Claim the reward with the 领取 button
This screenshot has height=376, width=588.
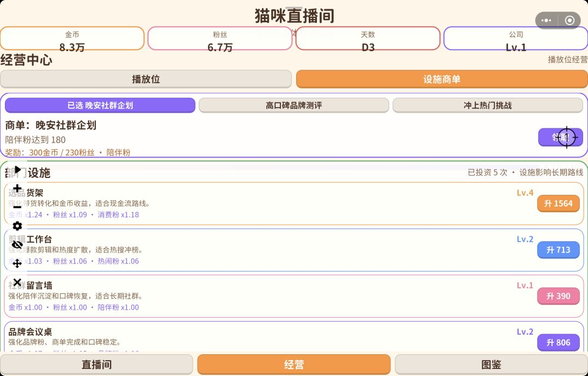pos(560,137)
